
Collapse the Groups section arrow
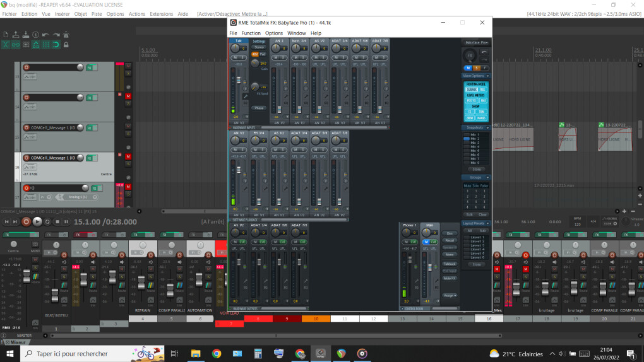pos(487,177)
